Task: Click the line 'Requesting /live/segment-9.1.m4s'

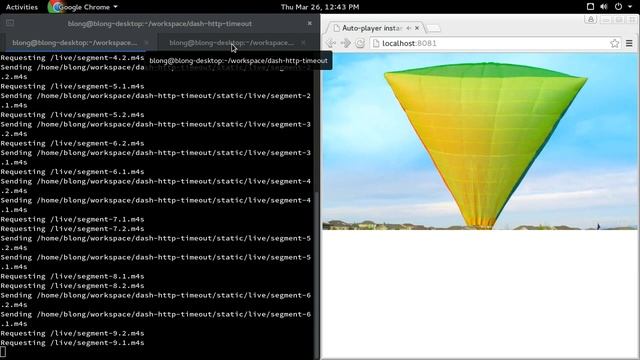Action: (x=72, y=343)
